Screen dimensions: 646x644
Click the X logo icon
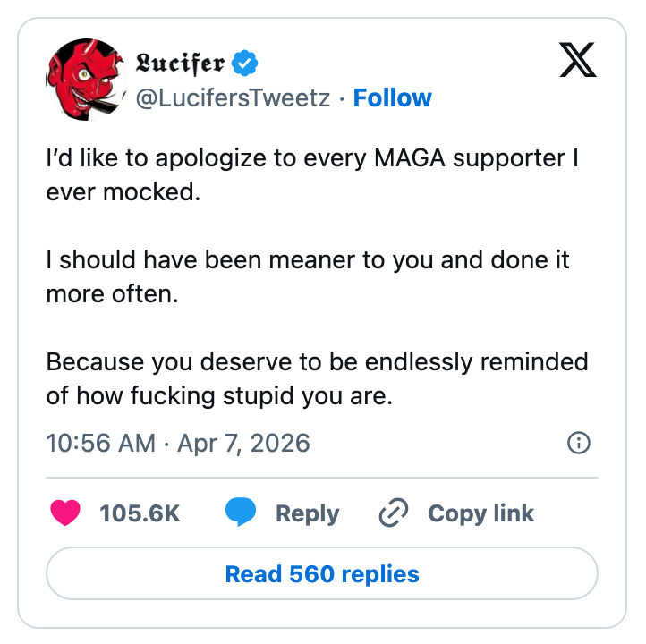coord(578,62)
